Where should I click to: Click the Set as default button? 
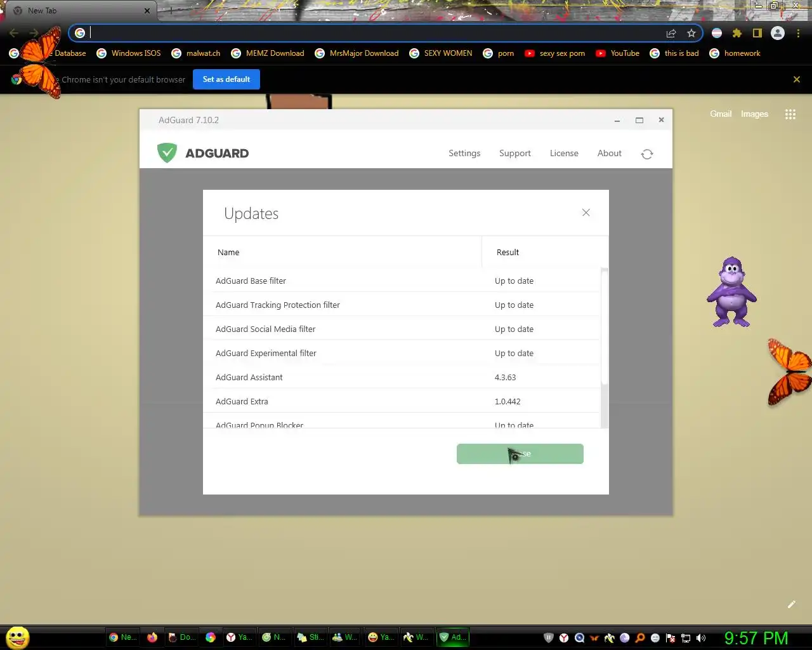point(226,79)
